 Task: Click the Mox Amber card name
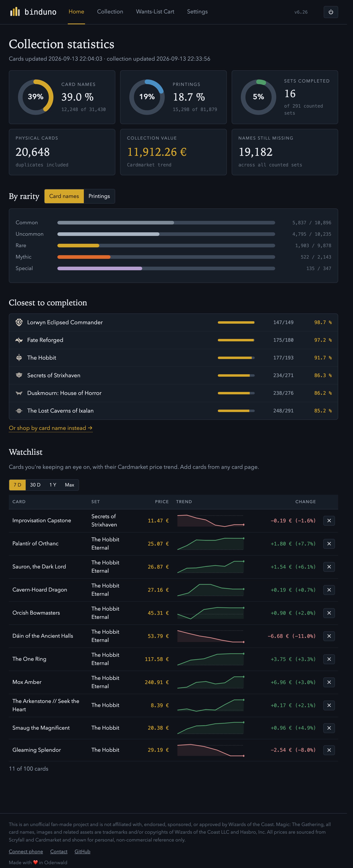click(x=27, y=682)
